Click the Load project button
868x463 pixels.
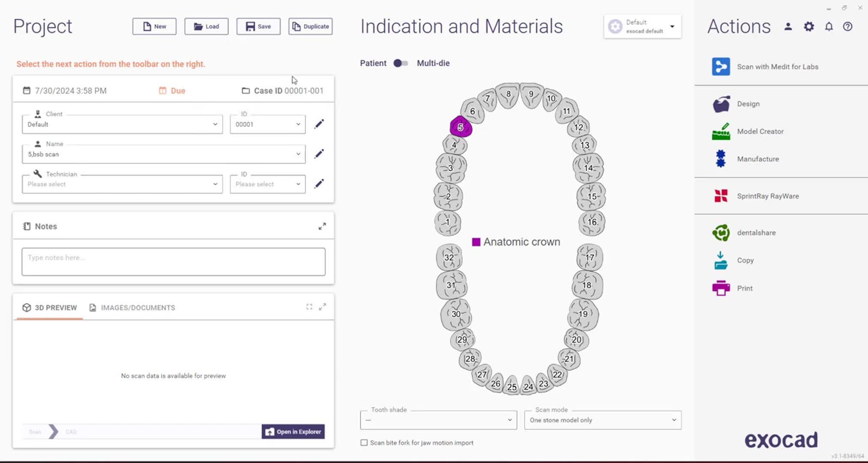click(x=207, y=26)
